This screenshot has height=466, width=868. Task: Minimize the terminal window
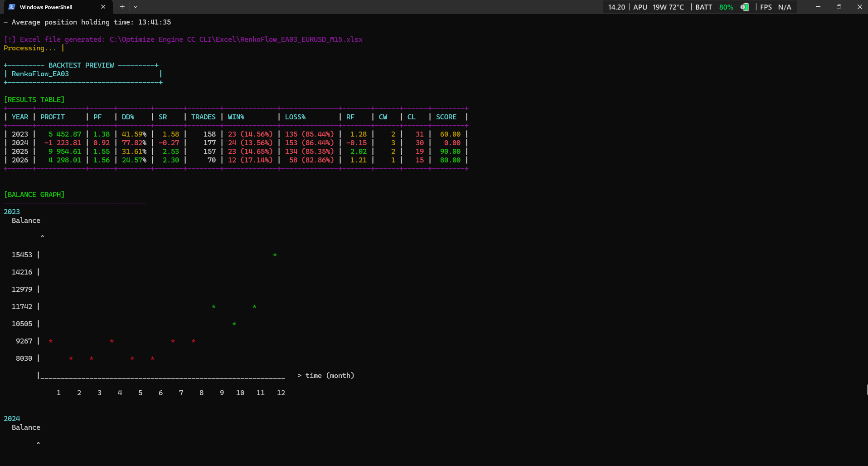pyautogui.click(x=818, y=7)
